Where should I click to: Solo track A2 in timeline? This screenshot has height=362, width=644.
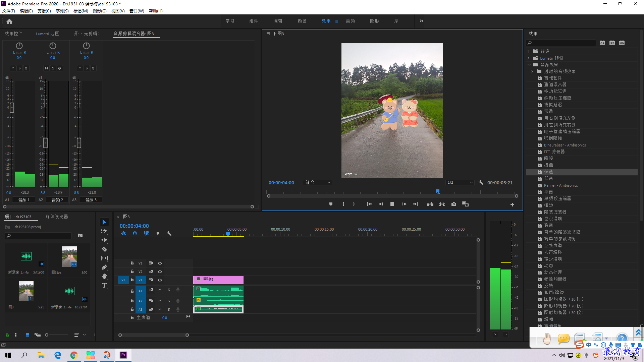[169, 301]
